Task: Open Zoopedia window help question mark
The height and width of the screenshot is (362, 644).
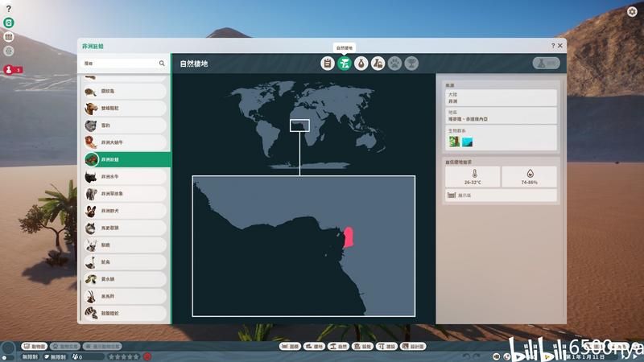Action: click(553, 46)
